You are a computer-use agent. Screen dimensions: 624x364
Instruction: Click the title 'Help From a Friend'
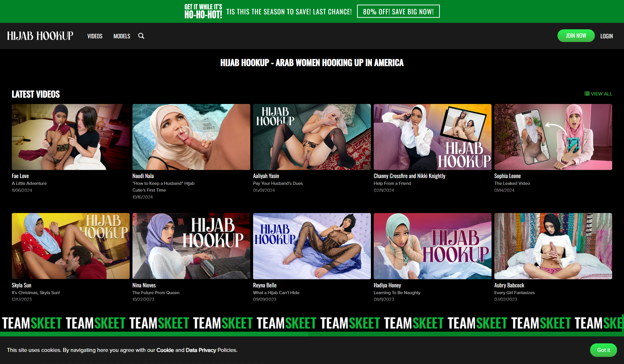[x=392, y=183]
